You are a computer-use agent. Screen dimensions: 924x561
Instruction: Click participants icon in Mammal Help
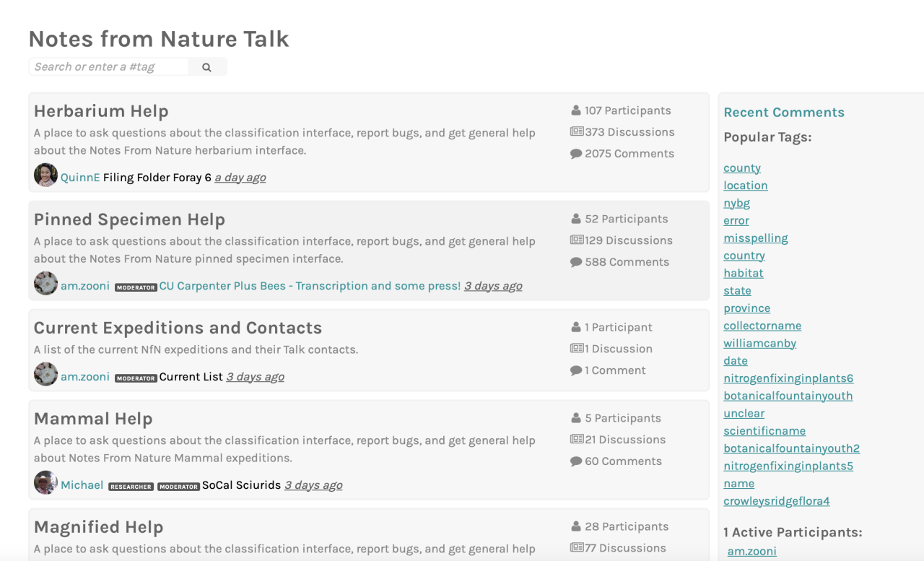pyautogui.click(x=576, y=418)
